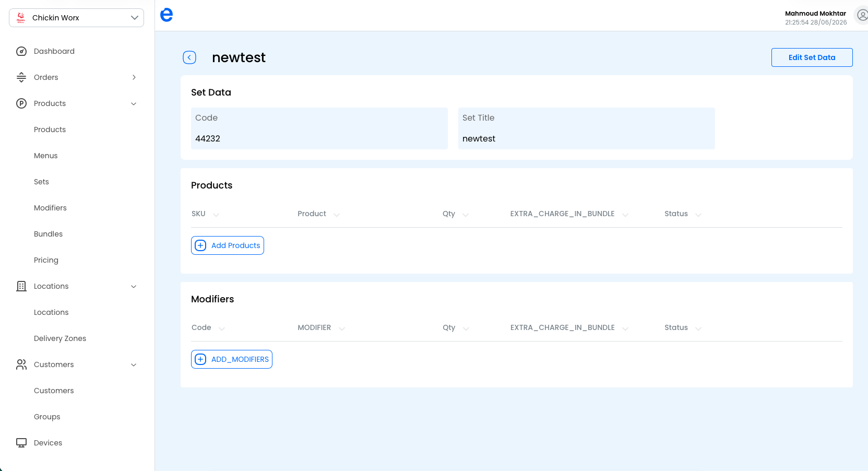Click the newtest page title
The image size is (868, 471).
[x=239, y=57]
